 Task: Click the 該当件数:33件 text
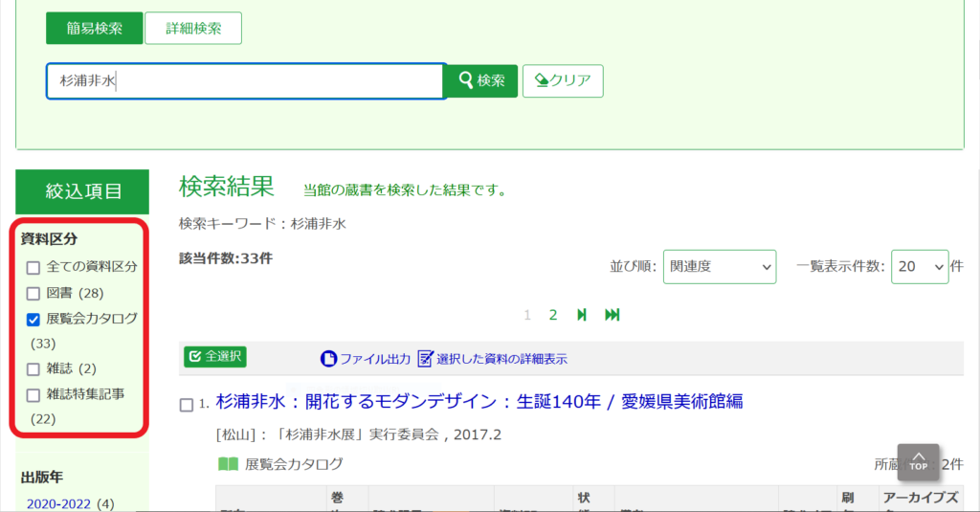click(x=226, y=258)
